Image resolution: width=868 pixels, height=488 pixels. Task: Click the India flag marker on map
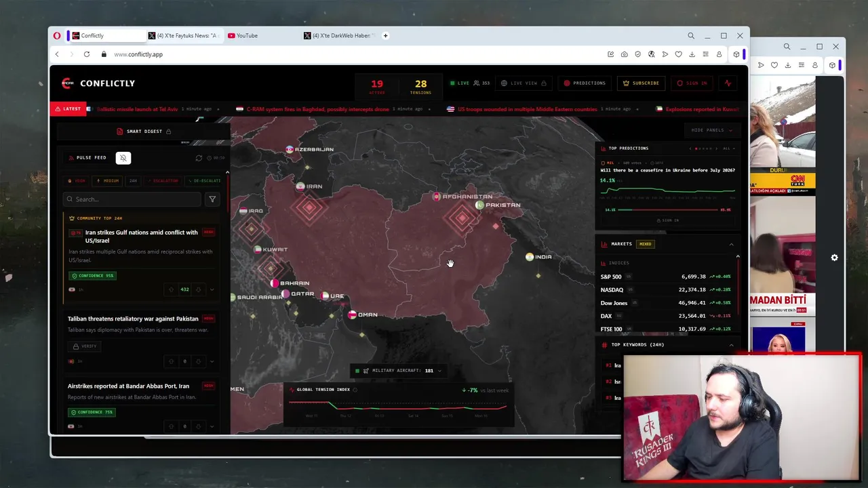point(530,257)
